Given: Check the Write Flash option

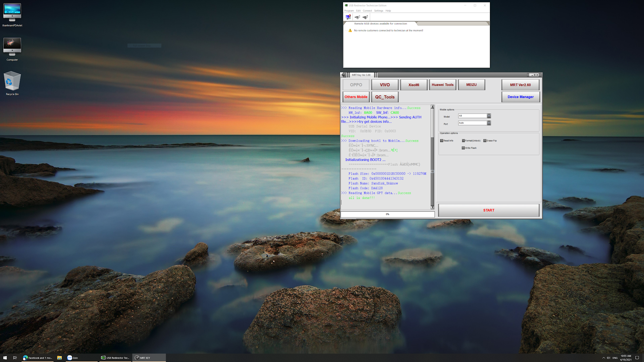Looking at the screenshot, I should pos(463,148).
